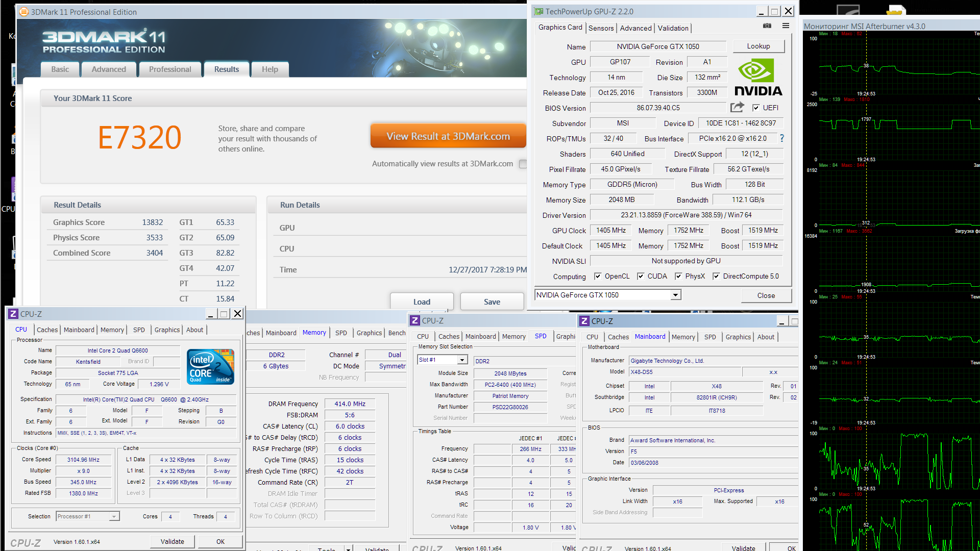Open the Bench tab in the CPU-Z Memory window
The image size is (980, 551).
tap(397, 333)
